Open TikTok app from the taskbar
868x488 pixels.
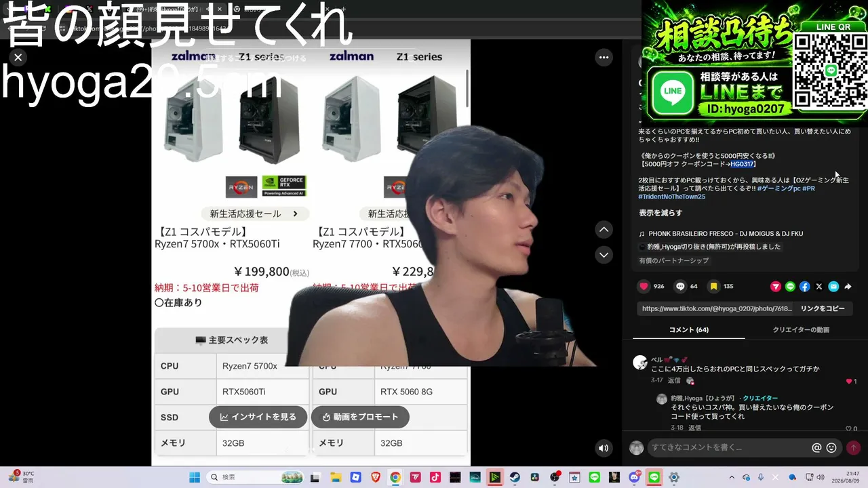(435, 477)
